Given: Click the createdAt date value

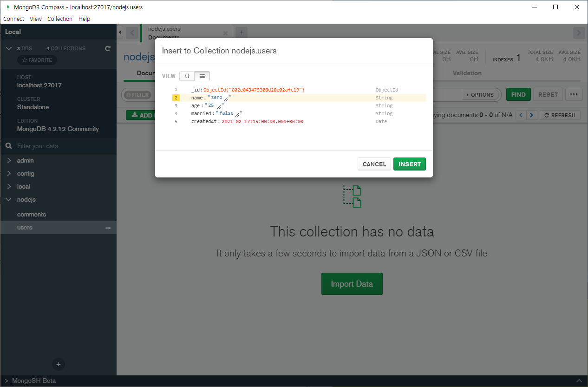Looking at the screenshot, I should click(262, 121).
